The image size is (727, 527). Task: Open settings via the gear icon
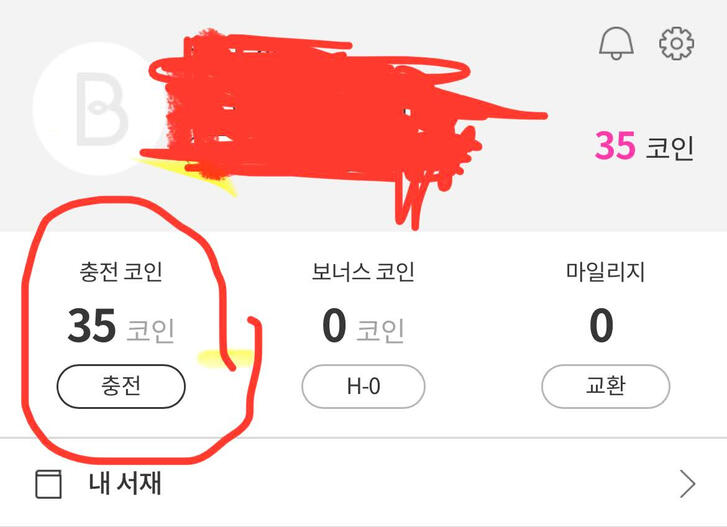click(x=676, y=43)
